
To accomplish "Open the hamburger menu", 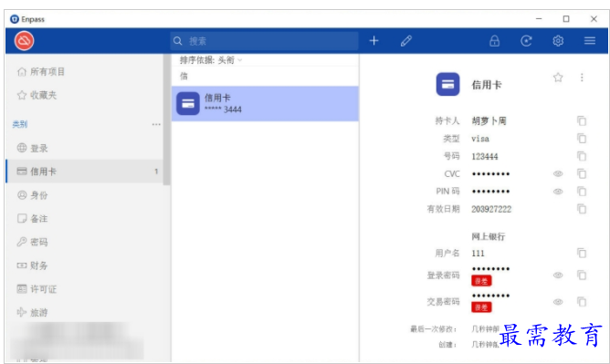I will pos(590,41).
